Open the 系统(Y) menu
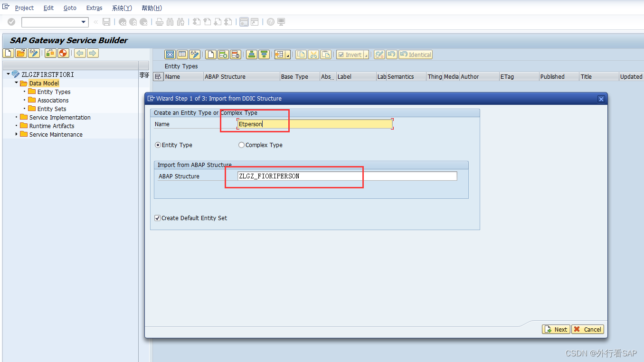644x362 pixels. point(122,8)
